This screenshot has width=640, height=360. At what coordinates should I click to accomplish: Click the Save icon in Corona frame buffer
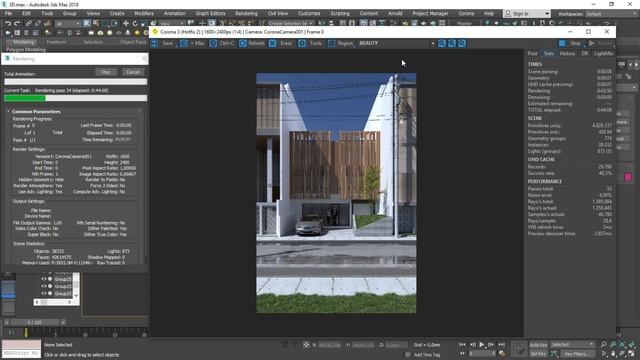pyautogui.click(x=155, y=43)
